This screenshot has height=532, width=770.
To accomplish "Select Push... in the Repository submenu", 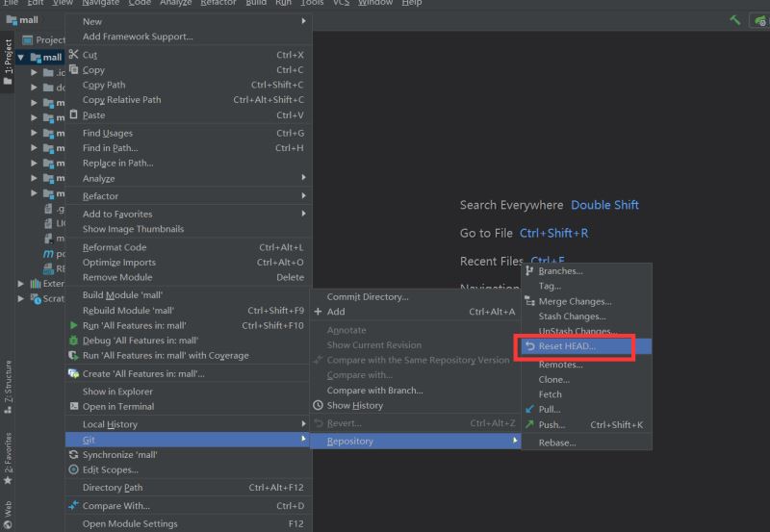I will (x=552, y=424).
